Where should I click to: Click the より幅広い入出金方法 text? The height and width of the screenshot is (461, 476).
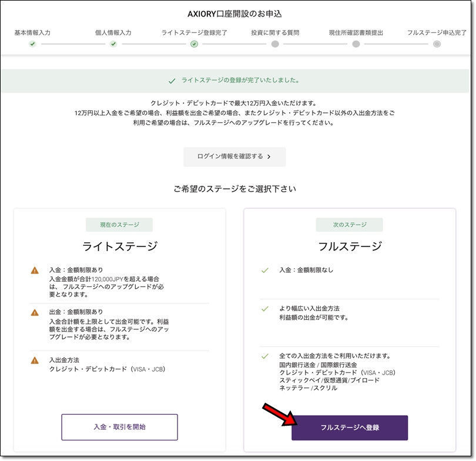[x=309, y=308]
